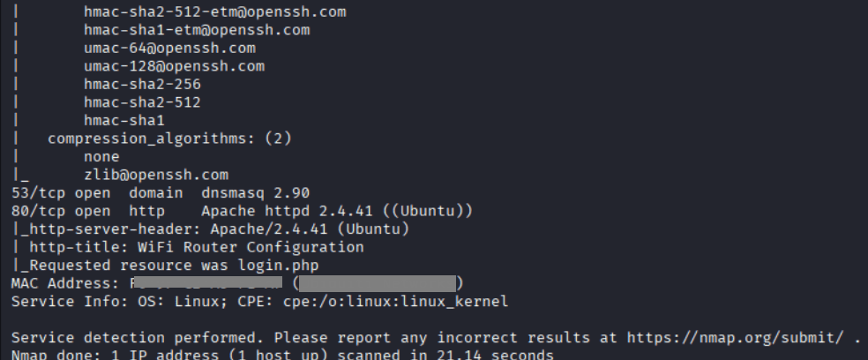
Task: Select the hmac-sha2-512 line without etm
Action: pyautogui.click(x=142, y=102)
